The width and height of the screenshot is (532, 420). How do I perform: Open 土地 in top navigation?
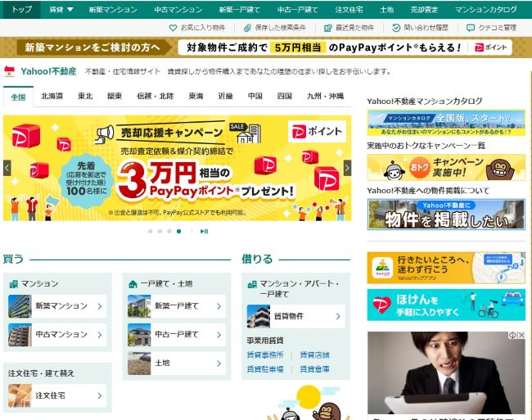pyautogui.click(x=387, y=10)
